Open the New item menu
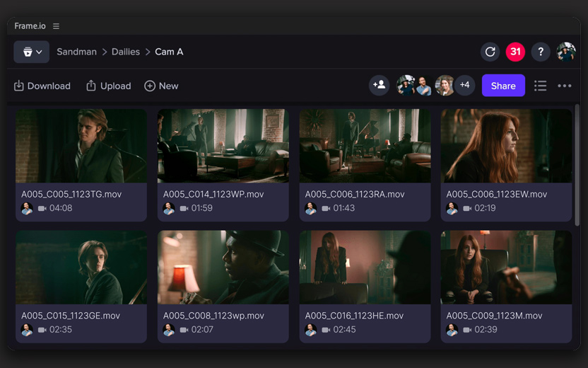The height and width of the screenshot is (368, 588). tap(161, 86)
